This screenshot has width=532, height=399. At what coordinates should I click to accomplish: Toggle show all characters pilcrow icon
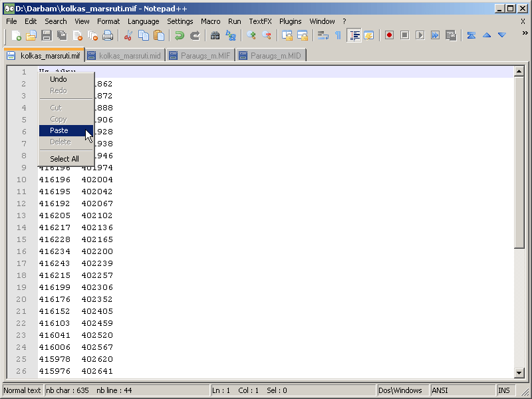338,35
